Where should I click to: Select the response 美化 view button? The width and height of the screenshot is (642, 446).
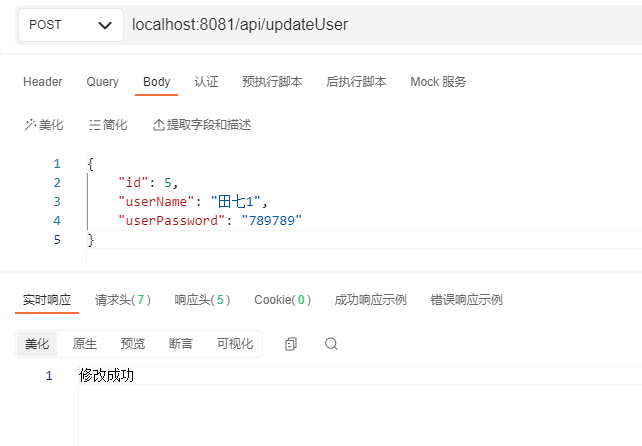click(x=37, y=344)
